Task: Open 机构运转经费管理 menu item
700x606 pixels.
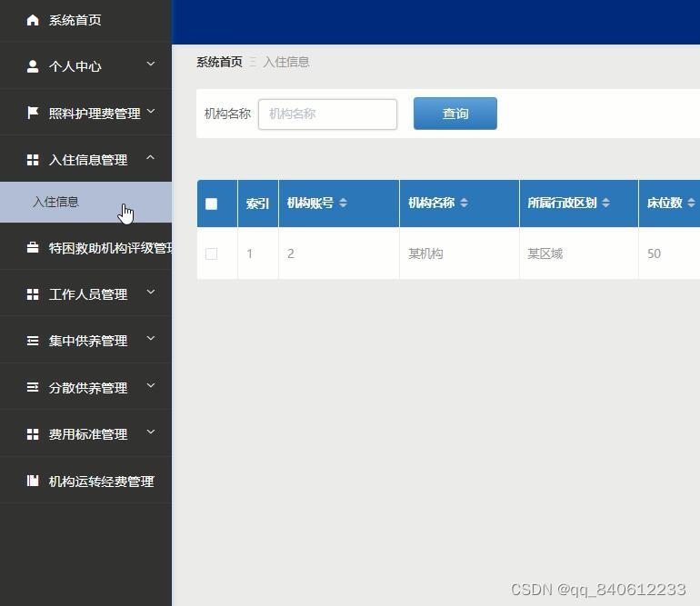Action: click(85, 481)
